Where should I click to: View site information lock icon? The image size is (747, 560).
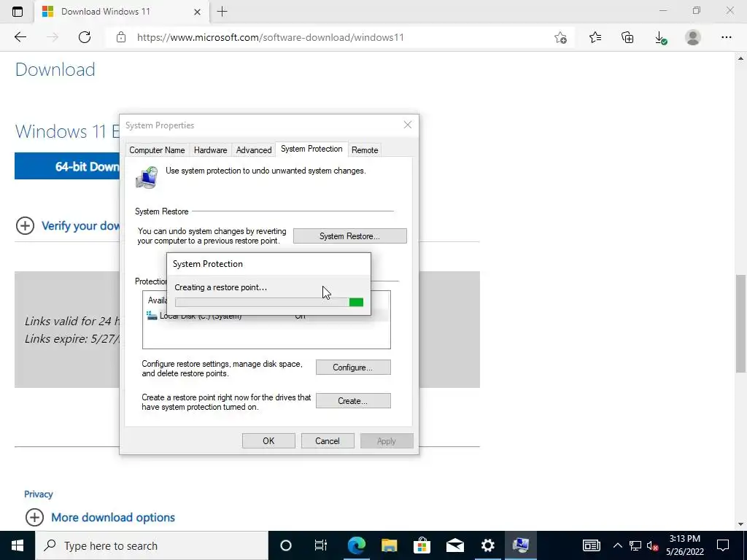tap(121, 37)
